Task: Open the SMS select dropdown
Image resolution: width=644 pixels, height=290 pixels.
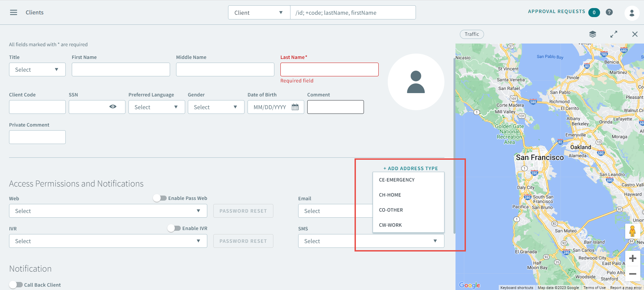Action: coord(371,241)
